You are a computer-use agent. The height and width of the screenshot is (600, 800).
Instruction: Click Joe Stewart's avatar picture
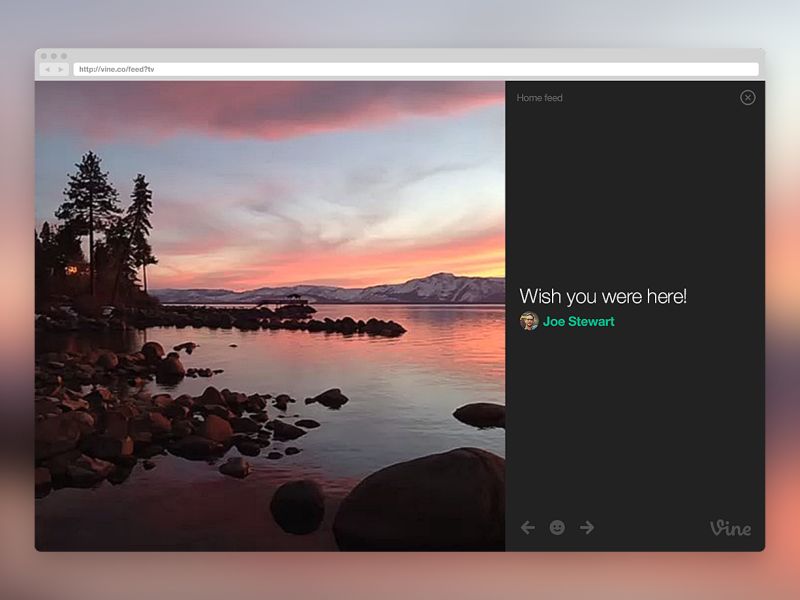(529, 321)
